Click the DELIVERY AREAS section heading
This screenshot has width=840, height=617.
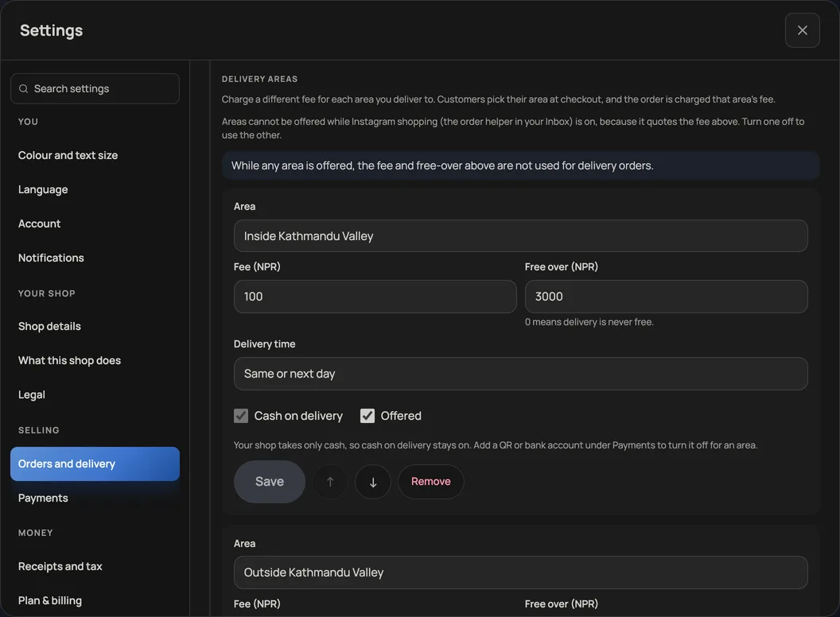coord(260,79)
